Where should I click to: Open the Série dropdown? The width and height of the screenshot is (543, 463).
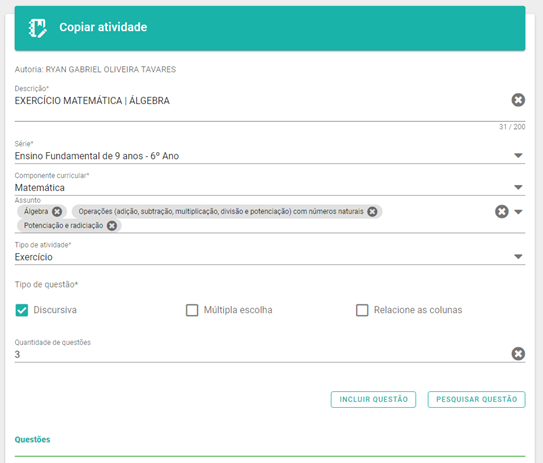(x=518, y=156)
